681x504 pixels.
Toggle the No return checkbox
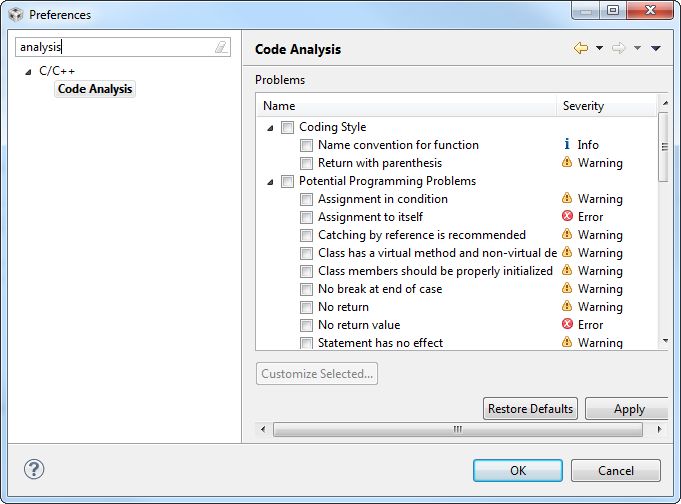click(307, 307)
